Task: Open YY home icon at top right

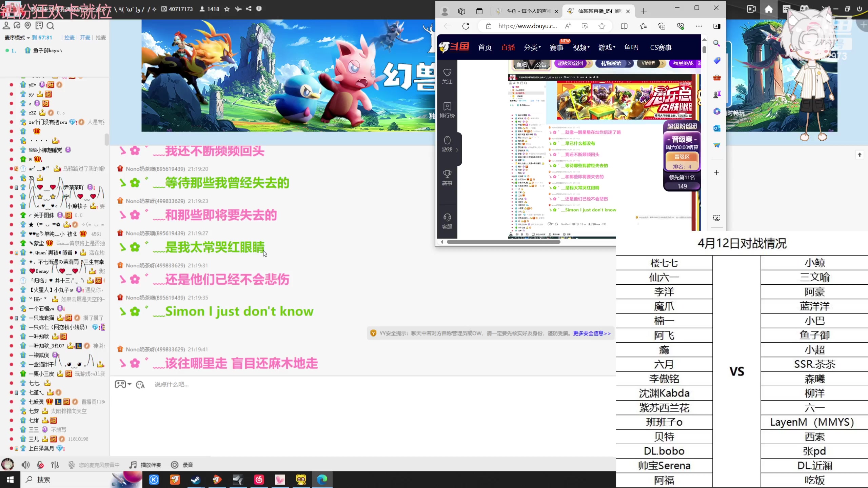Action: point(769,9)
